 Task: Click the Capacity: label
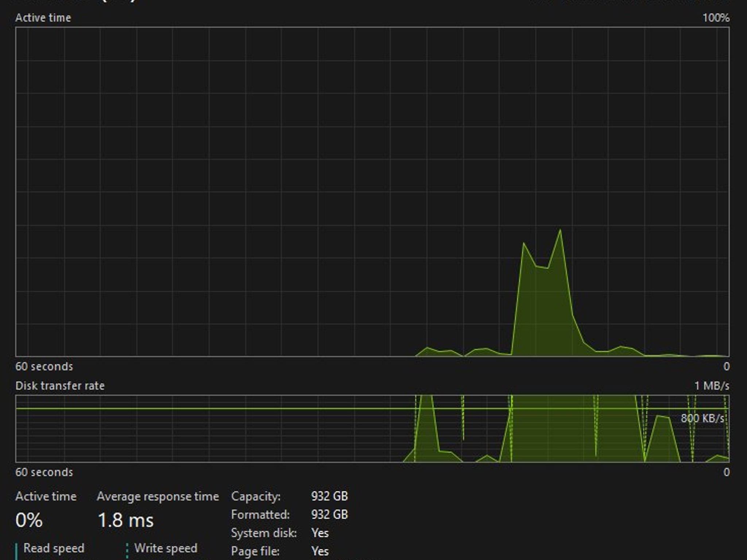click(256, 497)
